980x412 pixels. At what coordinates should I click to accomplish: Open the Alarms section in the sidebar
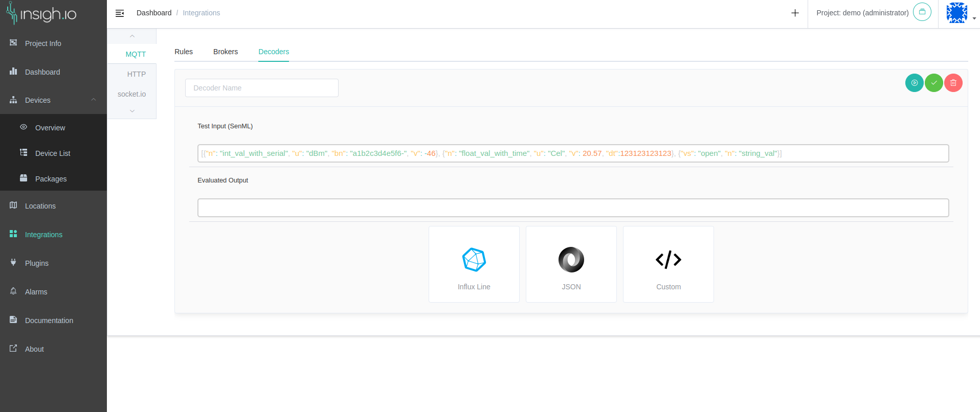36,291
